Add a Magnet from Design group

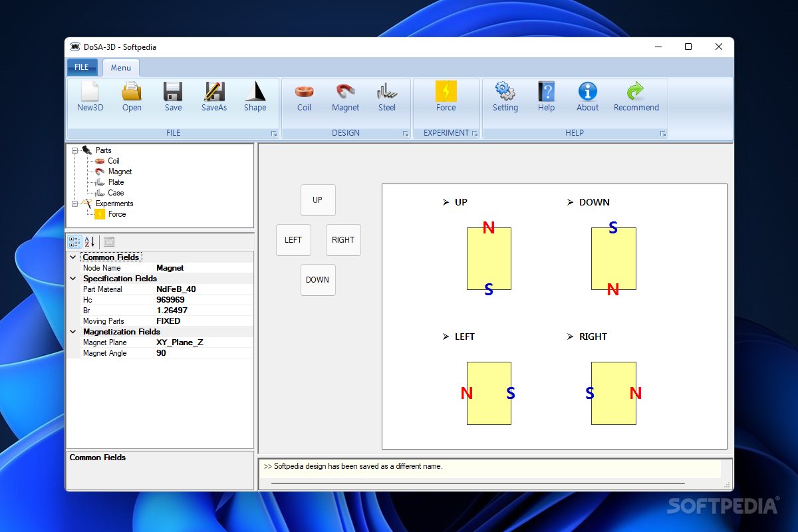(345, 92)
